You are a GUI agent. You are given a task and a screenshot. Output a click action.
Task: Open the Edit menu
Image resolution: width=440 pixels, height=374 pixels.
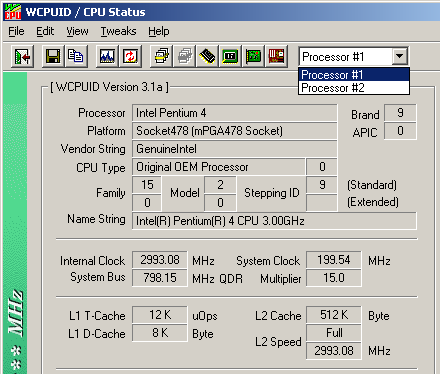pos(45,31)
